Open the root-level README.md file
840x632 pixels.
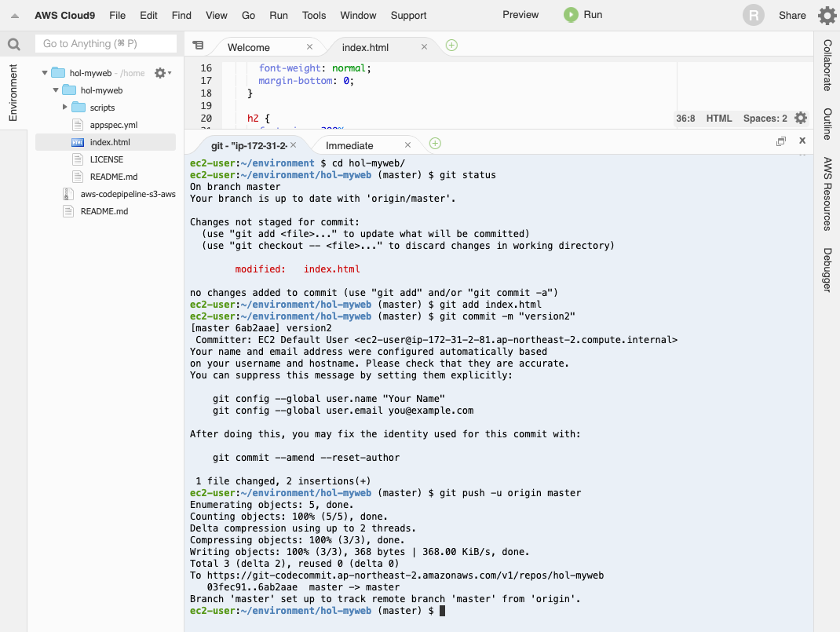tap(104, 211)
